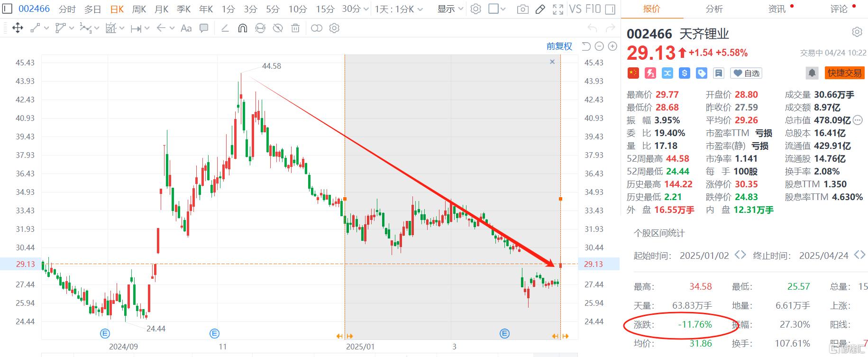Toggle the magnet snap mode

(x=242, y=28)
